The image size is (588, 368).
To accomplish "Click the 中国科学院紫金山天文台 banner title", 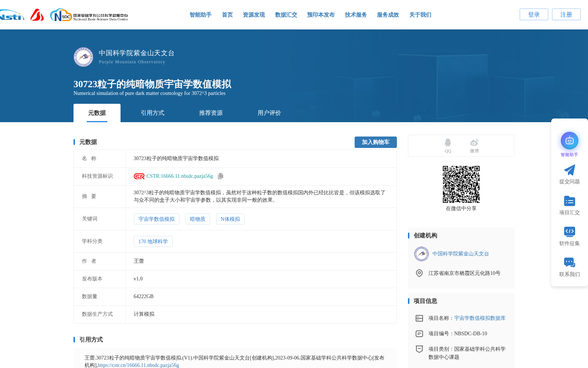I will 137,53.
